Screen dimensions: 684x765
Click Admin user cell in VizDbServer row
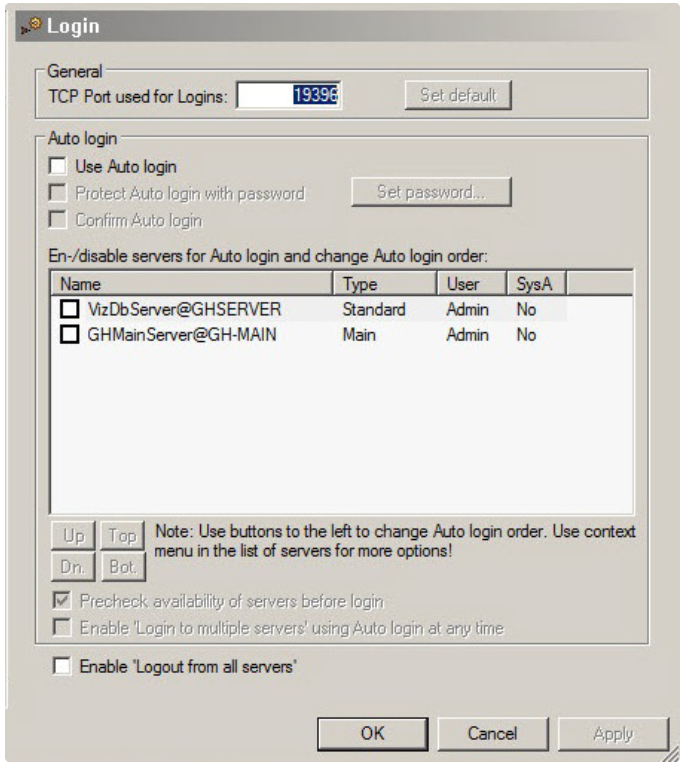tap(467, 309)
